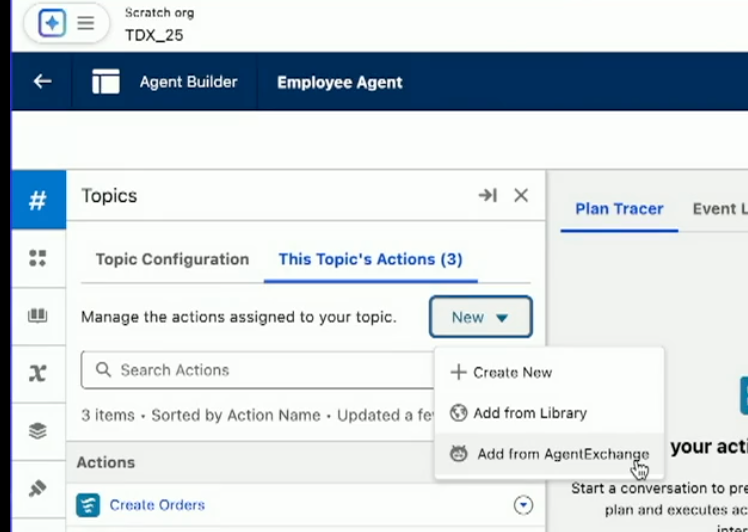
Task: Click the Agent Builder label
Action: (188, 82)
